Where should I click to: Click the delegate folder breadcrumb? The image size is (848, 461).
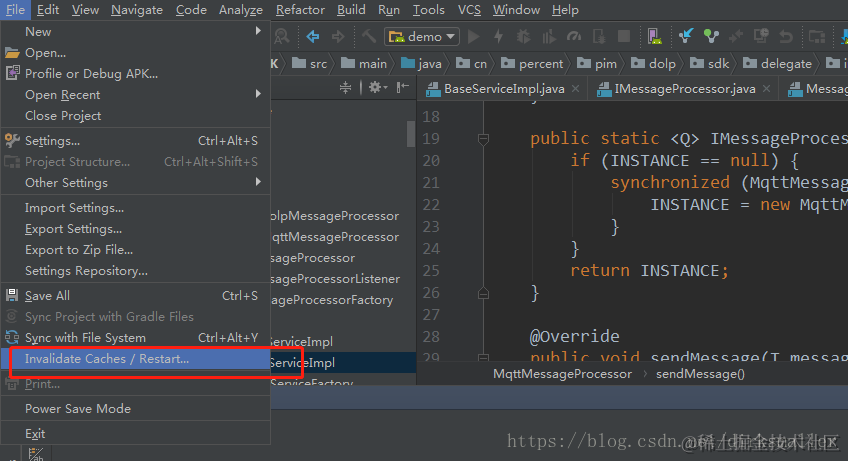pos(777,64)
